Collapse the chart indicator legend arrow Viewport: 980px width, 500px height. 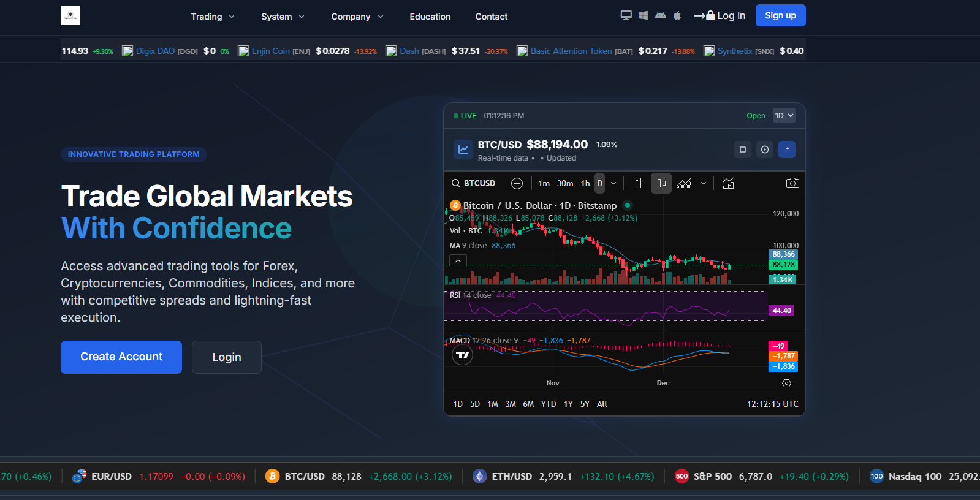458,261
